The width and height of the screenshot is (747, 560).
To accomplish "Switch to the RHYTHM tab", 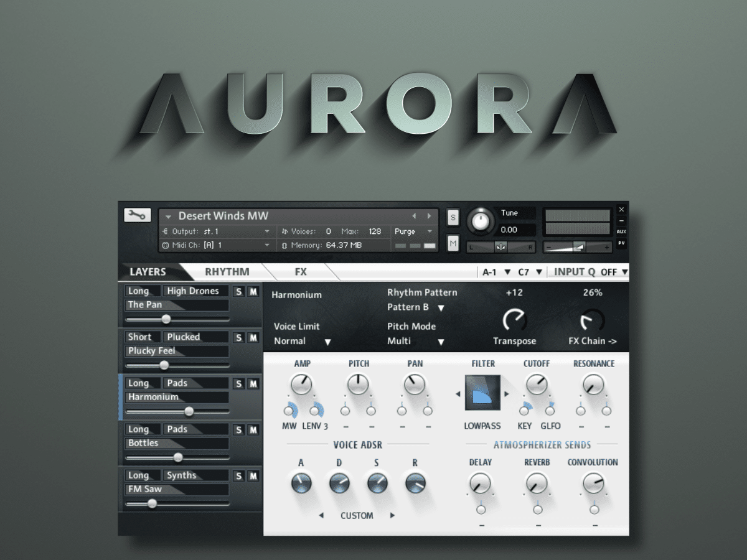I will coord(227,272).
